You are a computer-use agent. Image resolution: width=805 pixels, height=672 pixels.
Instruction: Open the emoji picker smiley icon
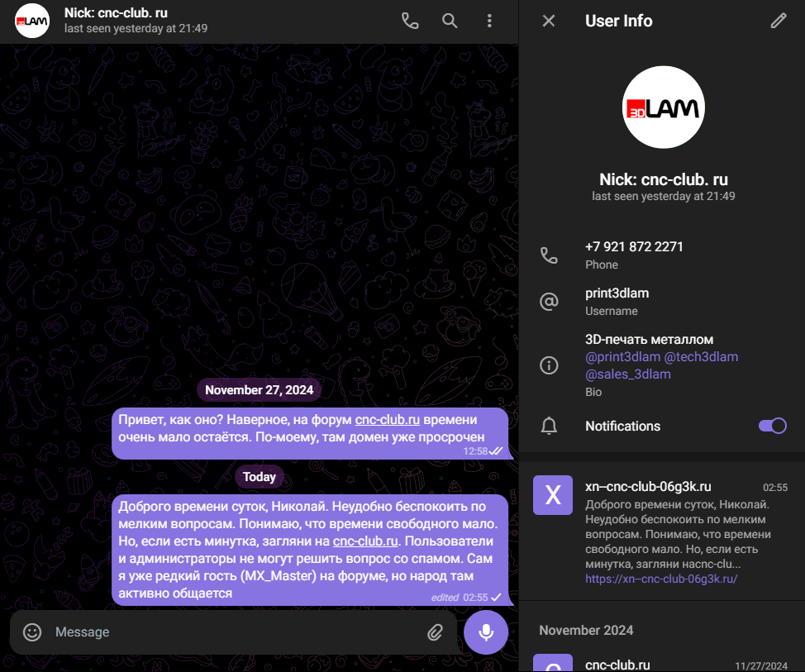[32, 632]
